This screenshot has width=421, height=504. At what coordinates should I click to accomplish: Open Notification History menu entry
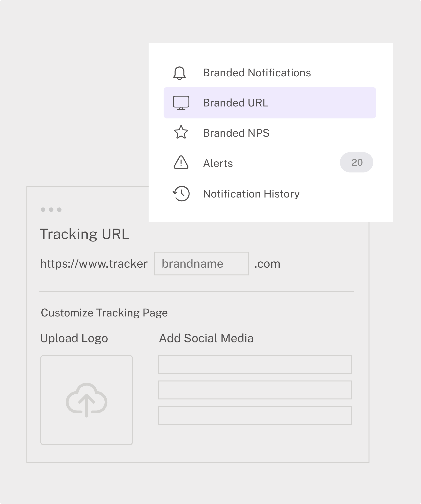(x=251, y=194)
